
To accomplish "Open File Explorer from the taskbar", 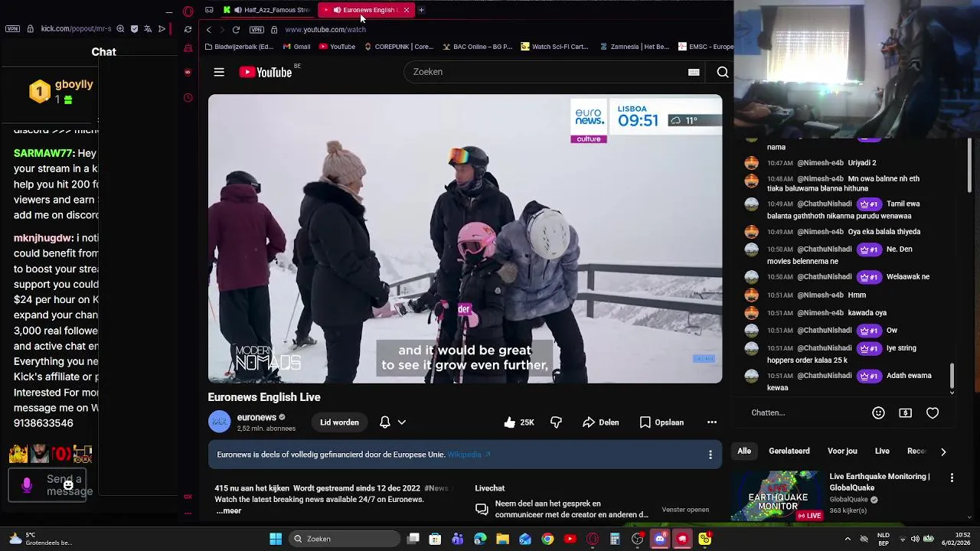I will point(503,539).
